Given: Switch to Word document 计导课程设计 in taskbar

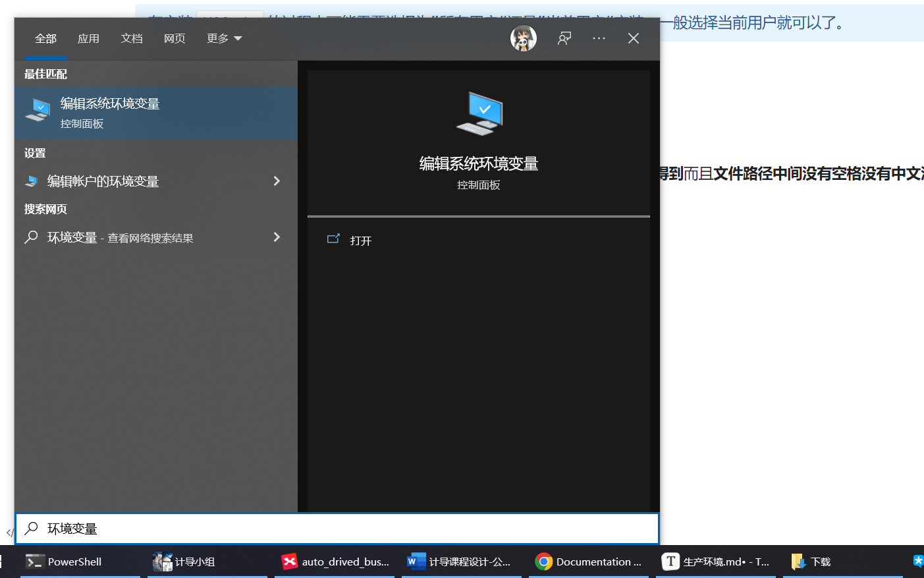Looking at the screenshot, I should (x=460, y=562).
